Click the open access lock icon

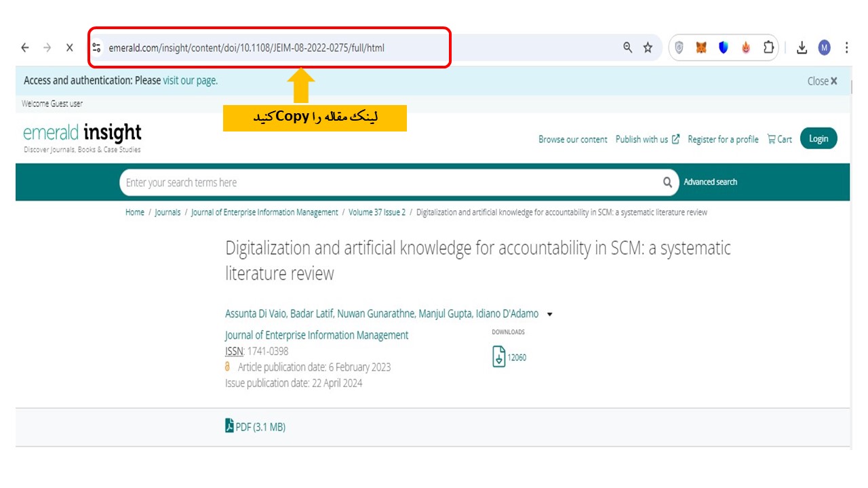click(x=228, y=367)
